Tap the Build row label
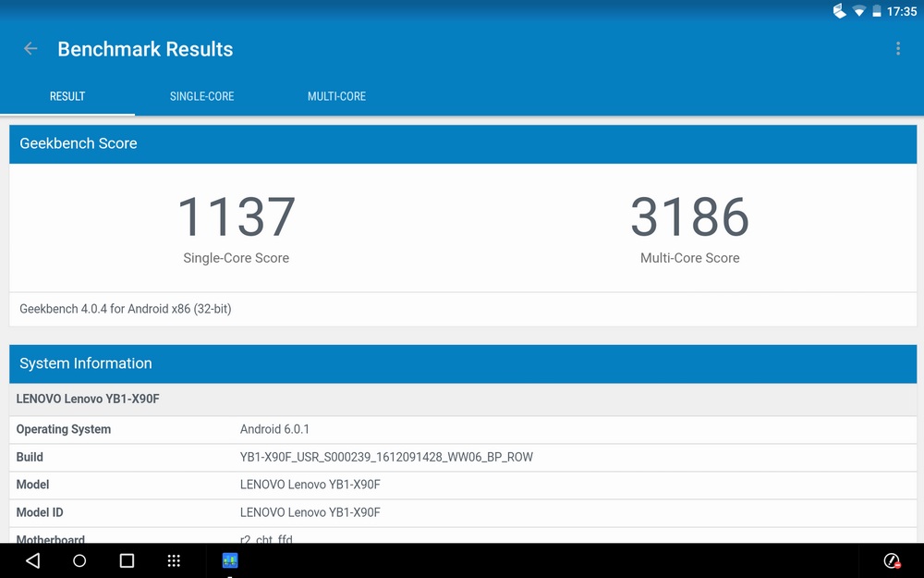 (x=30, y=457)
